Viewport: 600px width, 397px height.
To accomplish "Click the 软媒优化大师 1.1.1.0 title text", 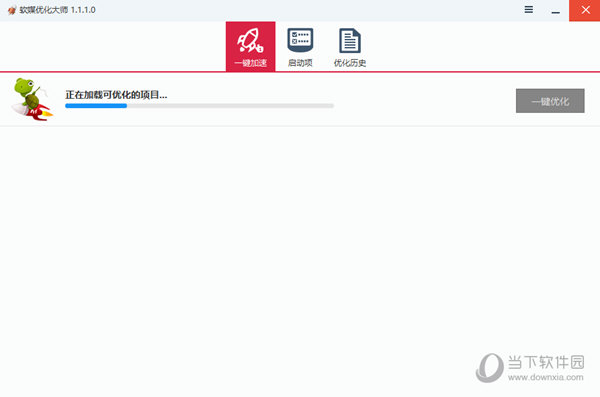I will click(x=57, y=10).
